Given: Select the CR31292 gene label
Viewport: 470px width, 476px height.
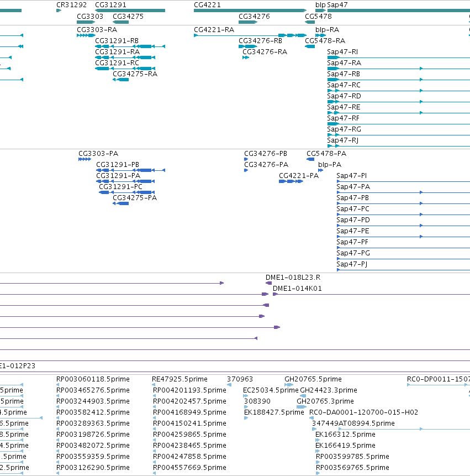Looking at the screenshot, I should click(72, 5).
